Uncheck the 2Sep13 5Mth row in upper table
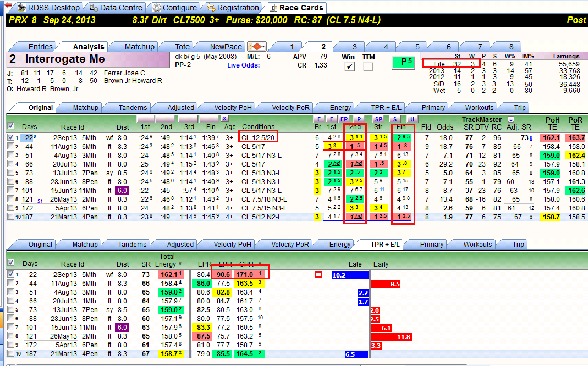The height and width of the screenshot is (366, 588). coord(10,137)
